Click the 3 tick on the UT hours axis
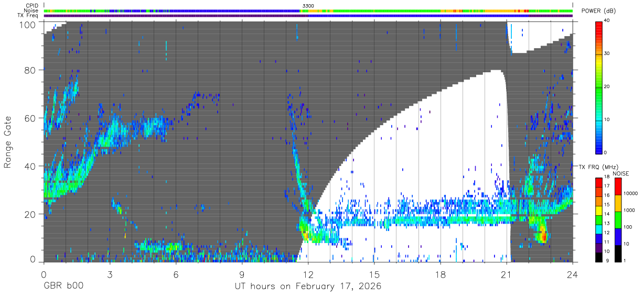This screenshot has width=644, height=297. click(x=110, y=274)
